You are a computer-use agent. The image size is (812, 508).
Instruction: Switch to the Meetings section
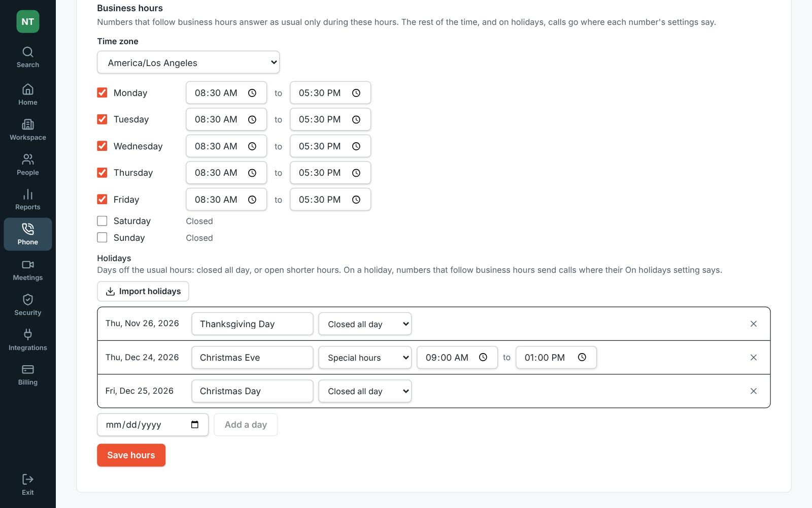tap(28, 270)
